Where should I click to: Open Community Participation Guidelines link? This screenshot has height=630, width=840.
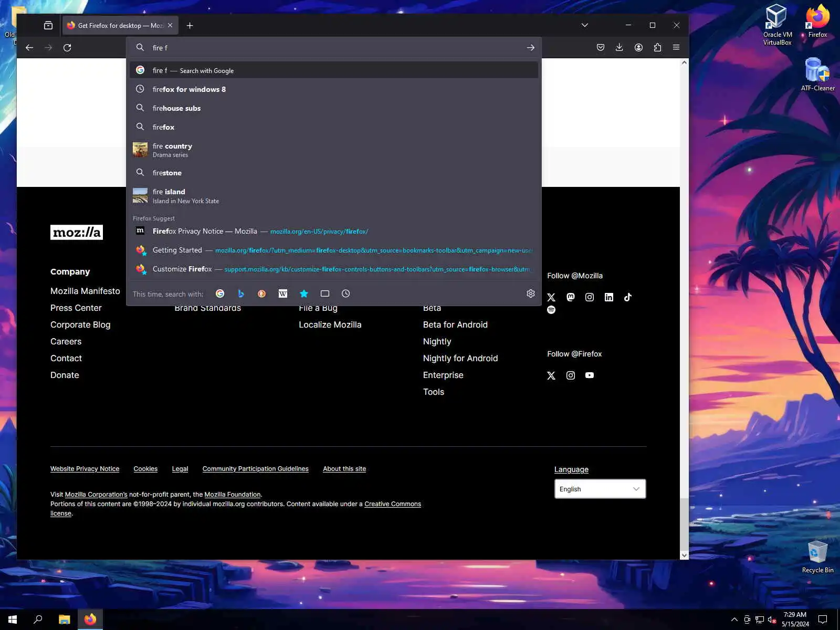click(256, 469)
